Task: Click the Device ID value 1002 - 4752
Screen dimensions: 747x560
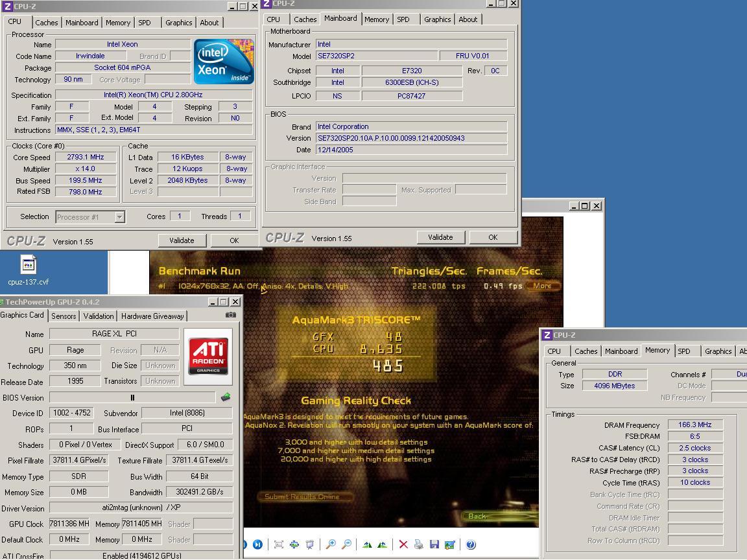Action: point(71,413)
